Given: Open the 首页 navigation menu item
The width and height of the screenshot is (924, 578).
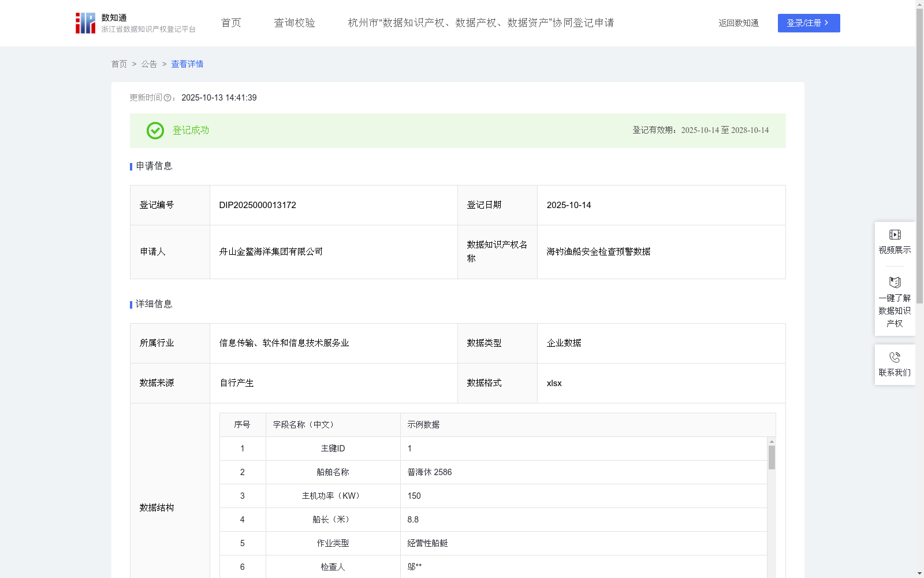Looking at the screenshot, I should coord(231,23).
